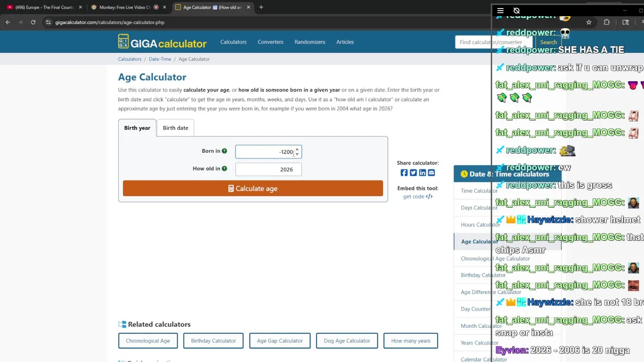Click the browser address bar URL
The width and height of the screenshot is (644, 362).
(x=110, y=22)
